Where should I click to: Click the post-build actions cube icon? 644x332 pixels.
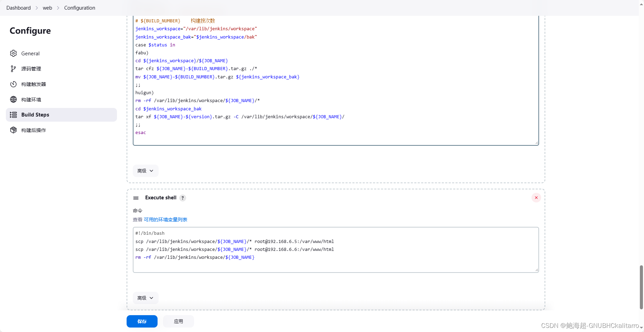click(13, 130)
